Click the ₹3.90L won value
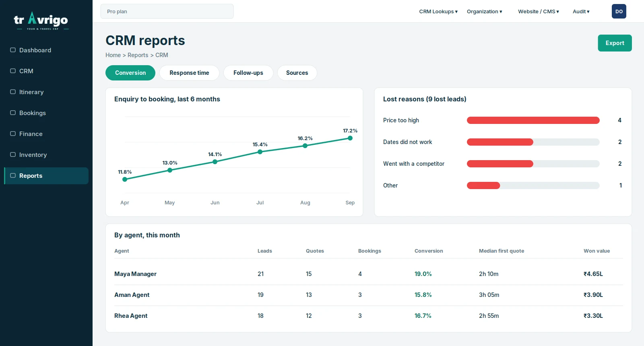The image size is (644, 346). [593, 295]
